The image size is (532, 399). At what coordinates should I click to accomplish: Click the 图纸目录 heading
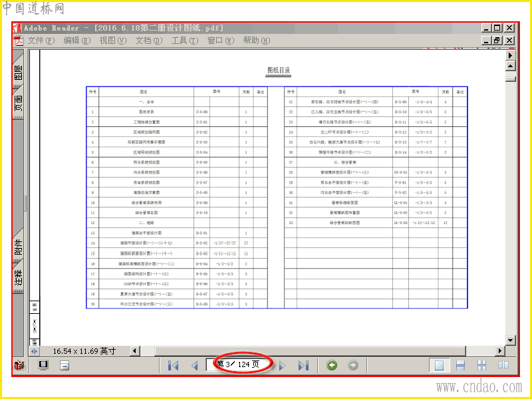(x=279, y=70)
